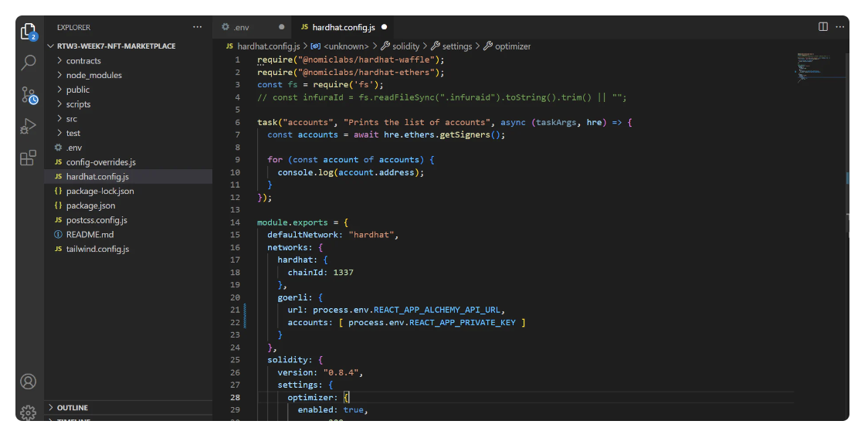Viewport: 868px width, 448px height.
Task: Open the Search view icon
Action: (x=29, y=63)
